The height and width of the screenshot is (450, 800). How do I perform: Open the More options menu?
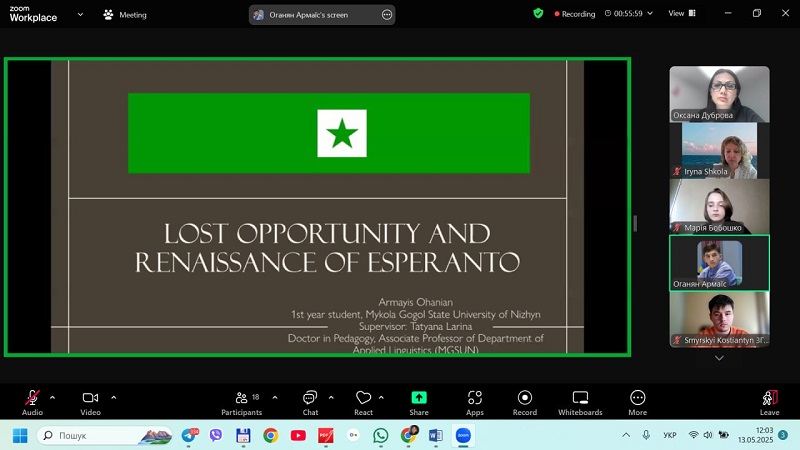[637, 403]
